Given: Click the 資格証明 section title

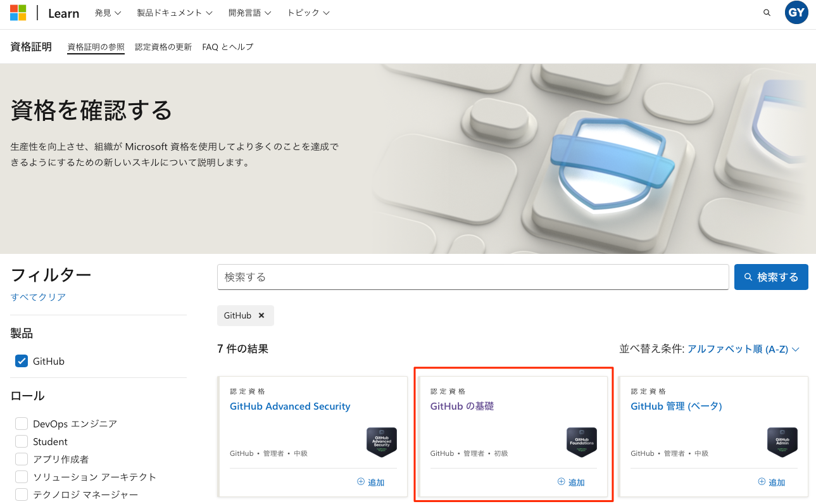Looking at the screenshot, I should click(x=31, y=47).
